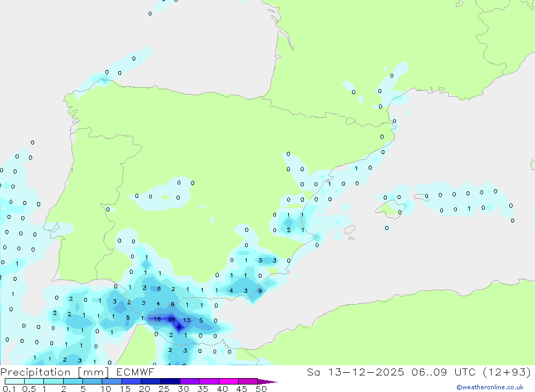Choose the 20–25 mm dark blue swatch
The width and height of the screenshot is (535, 392).
pyautogui.click(x=151, y=381)
